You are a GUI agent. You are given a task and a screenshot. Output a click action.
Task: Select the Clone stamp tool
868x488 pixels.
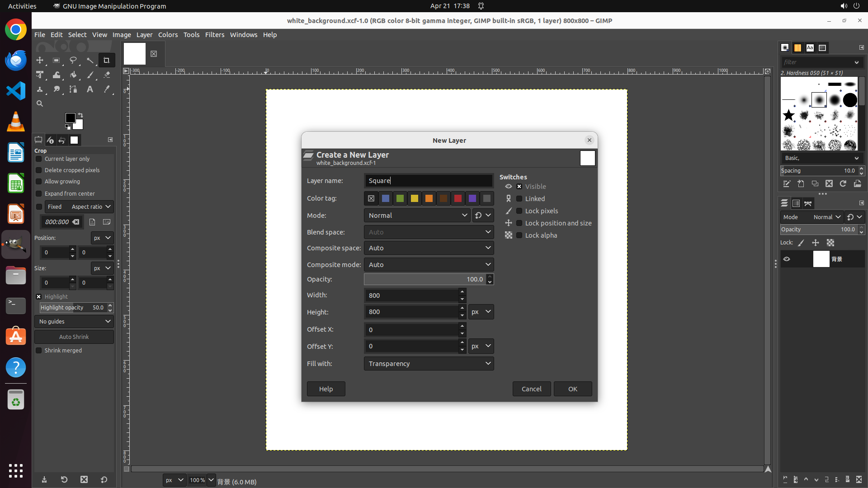[40, 89]
